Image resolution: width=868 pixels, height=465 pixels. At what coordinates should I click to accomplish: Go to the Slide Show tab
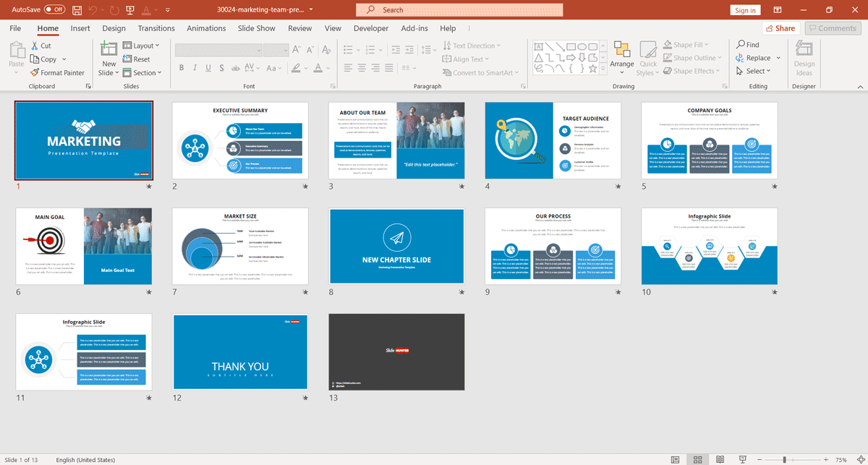pyautogui.click(x=257, y=28)
